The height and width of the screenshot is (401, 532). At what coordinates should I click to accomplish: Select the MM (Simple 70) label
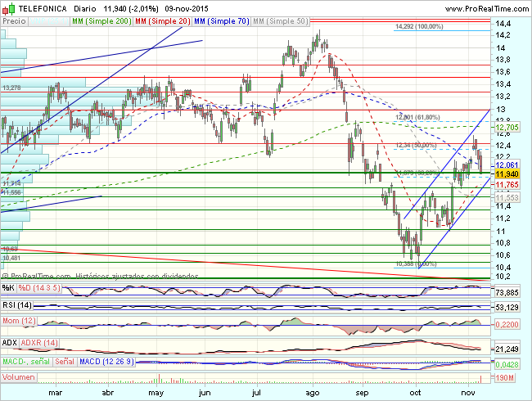[222, 21]
